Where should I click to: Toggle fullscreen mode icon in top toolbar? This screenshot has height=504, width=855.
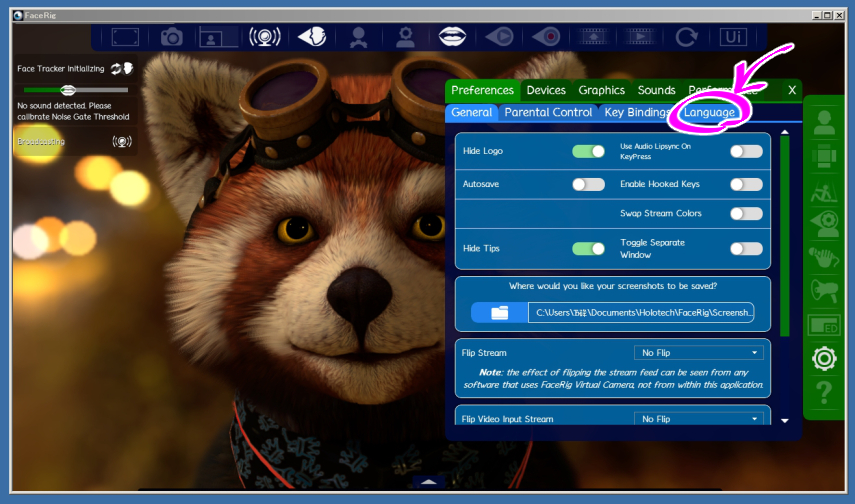(125, 37)
